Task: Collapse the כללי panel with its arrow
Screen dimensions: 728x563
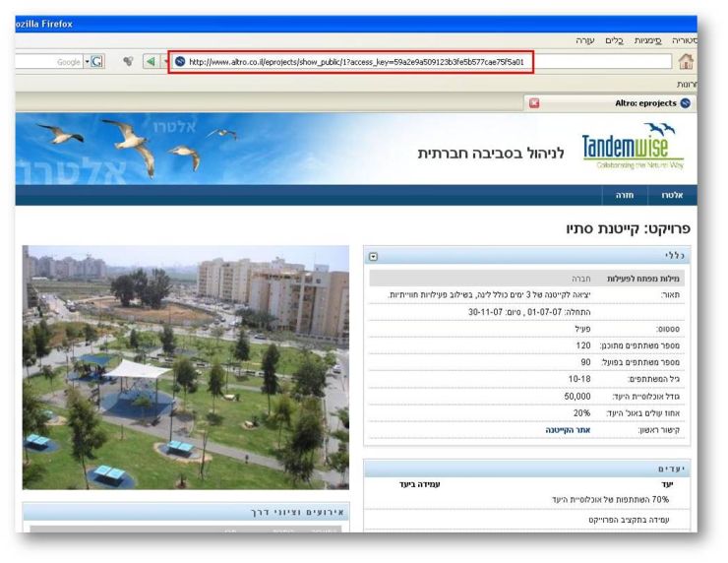Action: coord(373,256)
